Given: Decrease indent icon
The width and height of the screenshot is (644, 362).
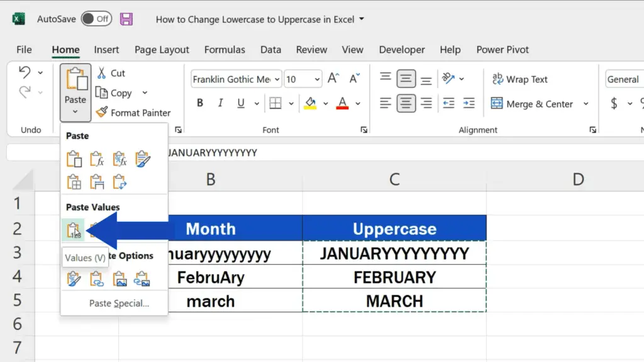Looking at the screenshot, I should (448, 103).
